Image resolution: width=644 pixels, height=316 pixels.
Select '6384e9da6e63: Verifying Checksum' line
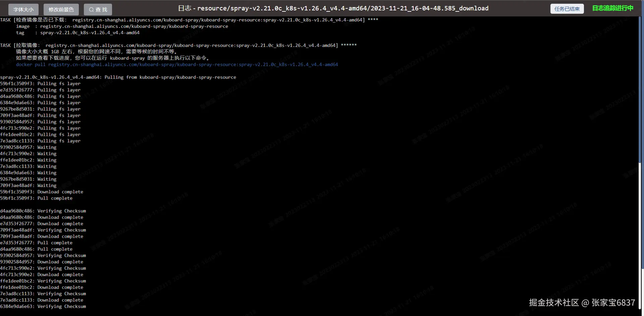coord(43,307)
